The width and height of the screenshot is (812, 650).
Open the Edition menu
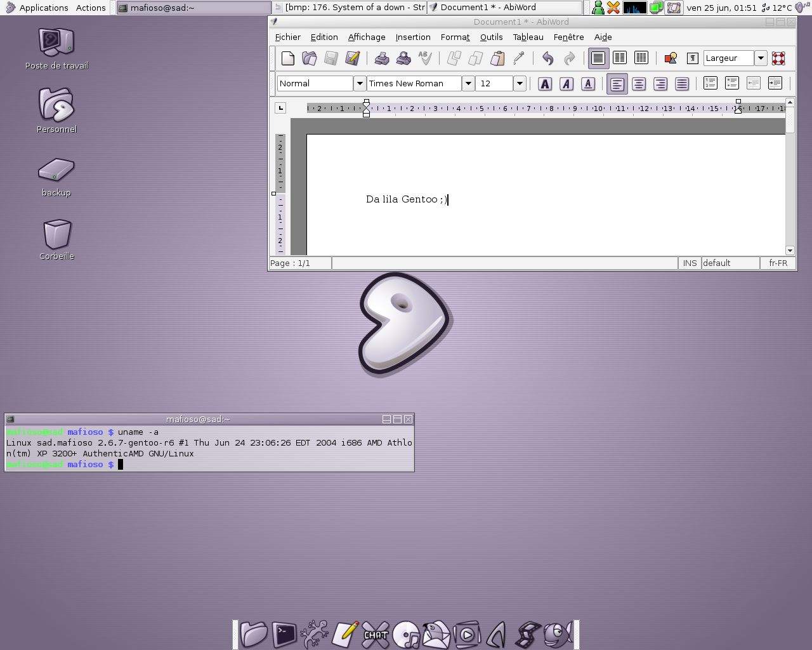(324, 37)
